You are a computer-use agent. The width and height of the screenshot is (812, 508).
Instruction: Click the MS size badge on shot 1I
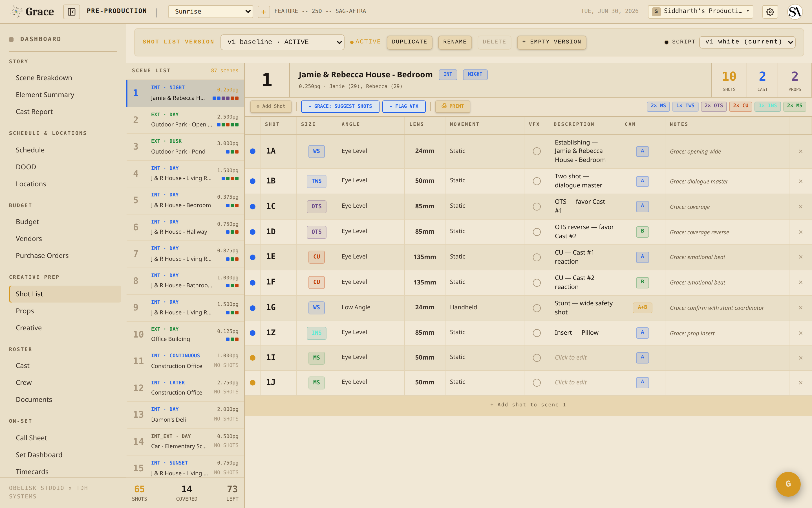pos(316,358)
